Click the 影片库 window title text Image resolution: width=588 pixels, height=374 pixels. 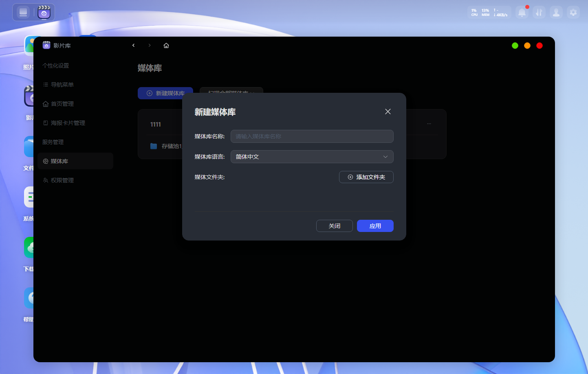point(62,46)
